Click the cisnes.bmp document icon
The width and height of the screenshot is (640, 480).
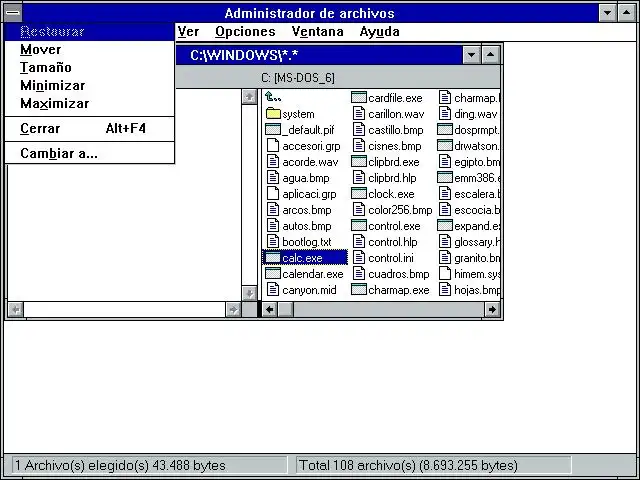pyautogui.click(x=359, y=145)
